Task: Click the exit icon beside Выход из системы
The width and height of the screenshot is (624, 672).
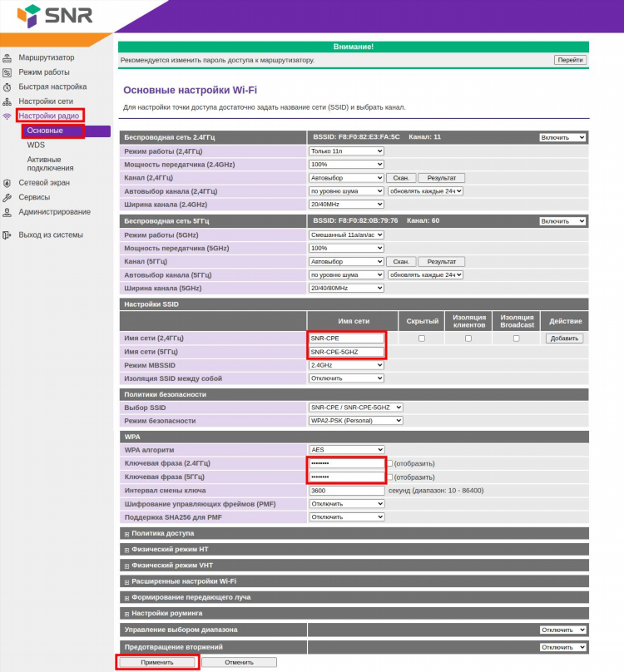Action: tap(7, 235)
